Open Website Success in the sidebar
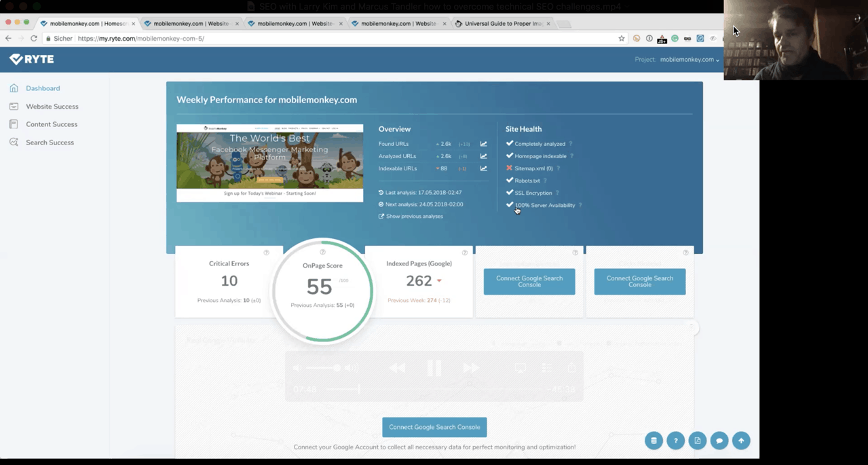This screenshot has width=868, height=465. click(52, 107)
